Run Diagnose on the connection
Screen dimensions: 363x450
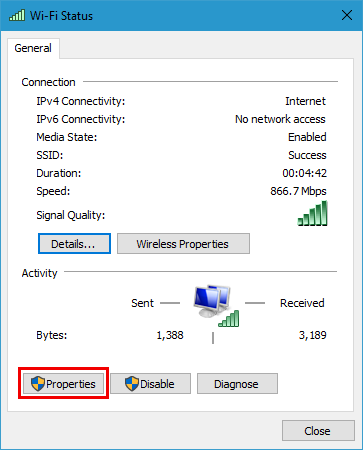pos(237,384)
